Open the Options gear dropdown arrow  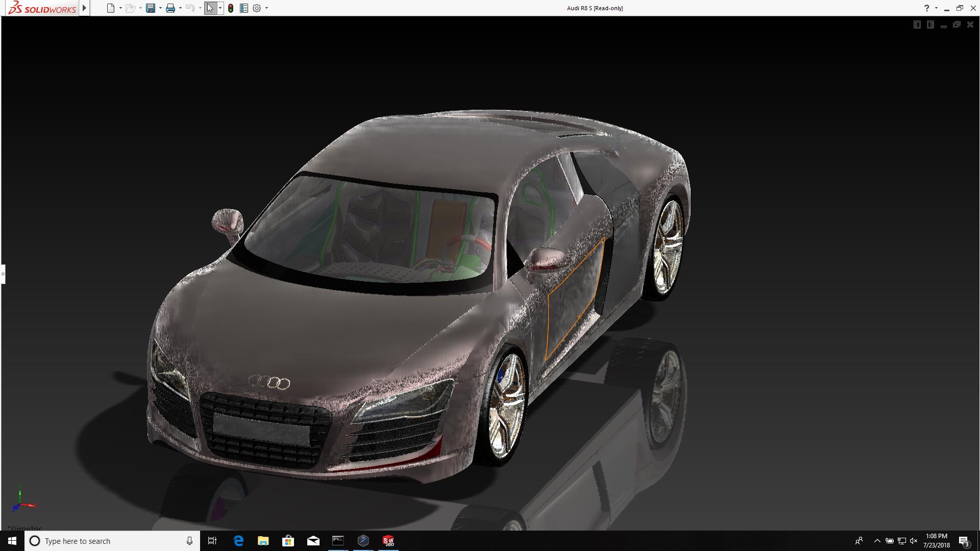tap(266, 8)
